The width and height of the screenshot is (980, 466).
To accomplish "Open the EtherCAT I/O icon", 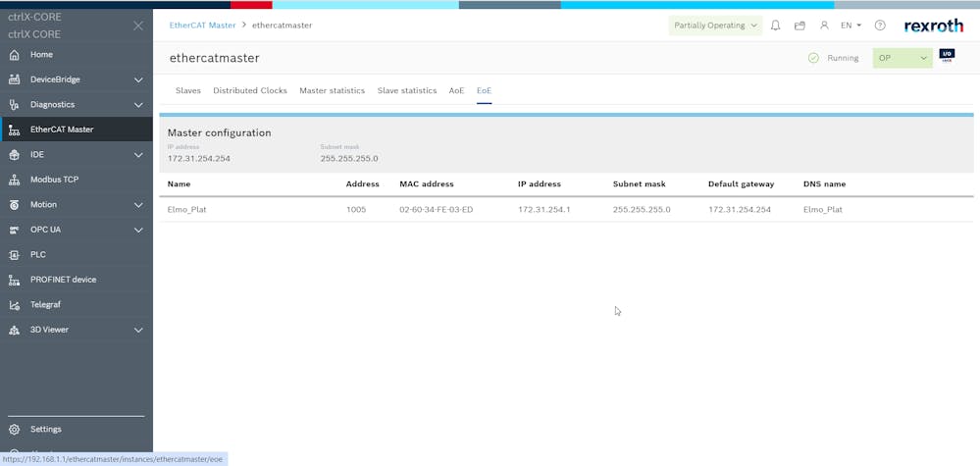I will pos(947,57).
